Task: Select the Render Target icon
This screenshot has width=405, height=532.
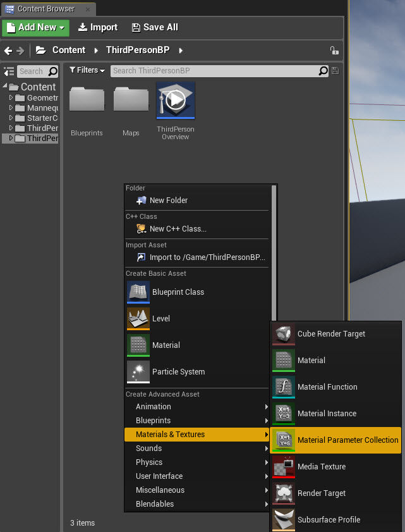Action: 284,493
